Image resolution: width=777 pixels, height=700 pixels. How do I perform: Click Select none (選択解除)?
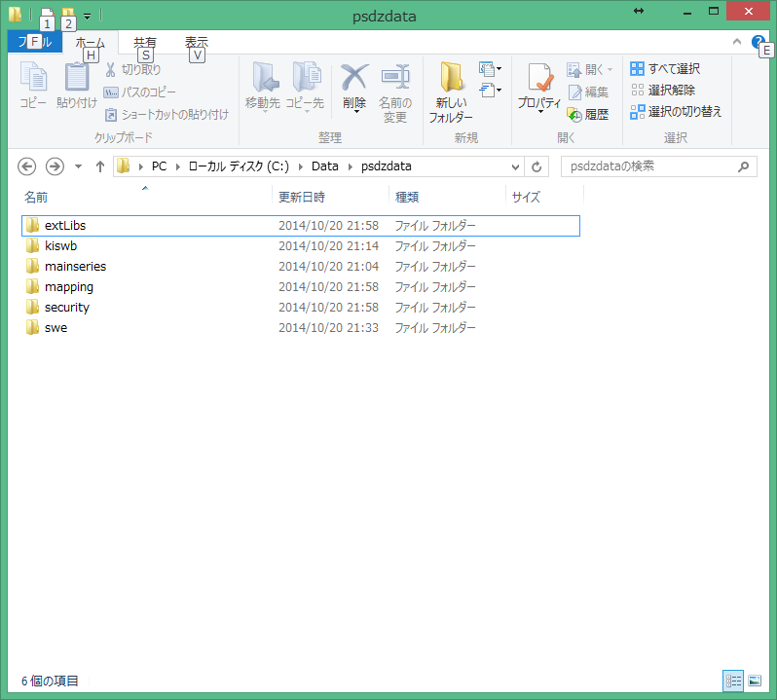coord(662,90)
